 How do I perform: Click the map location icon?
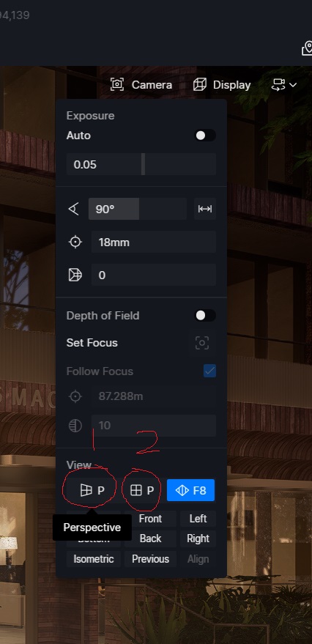tap(307, 48)
